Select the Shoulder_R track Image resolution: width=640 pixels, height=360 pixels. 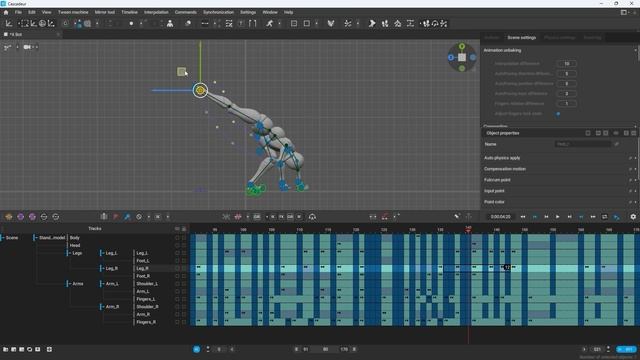coord(147,307)
